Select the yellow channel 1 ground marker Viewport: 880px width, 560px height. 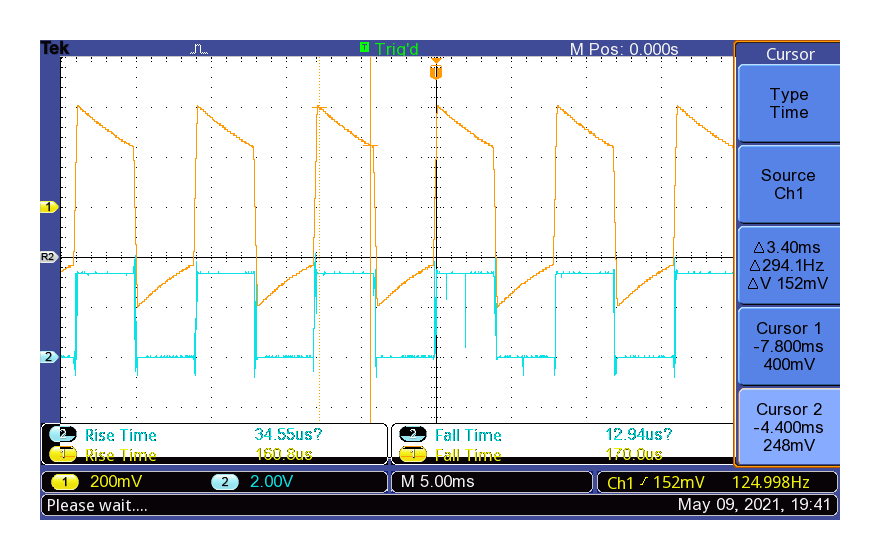[48, 207]
